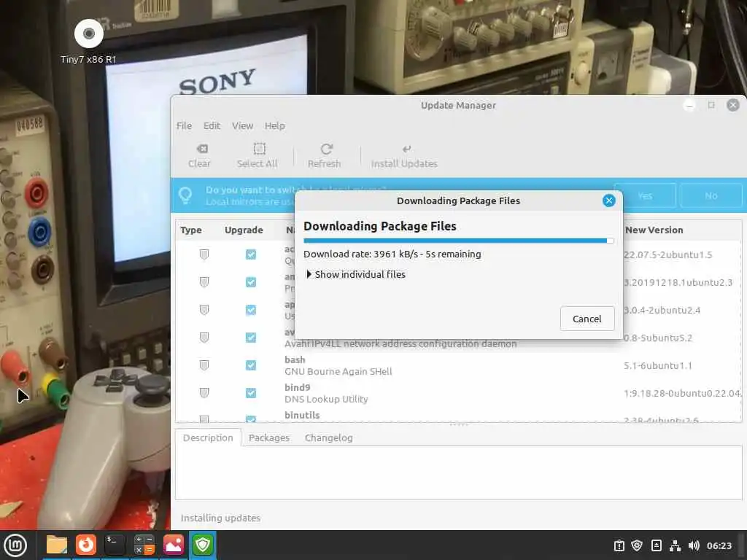Click the shield type icon for bash row
The height and width of the screenshot is (560, 747).
[204, 365]
